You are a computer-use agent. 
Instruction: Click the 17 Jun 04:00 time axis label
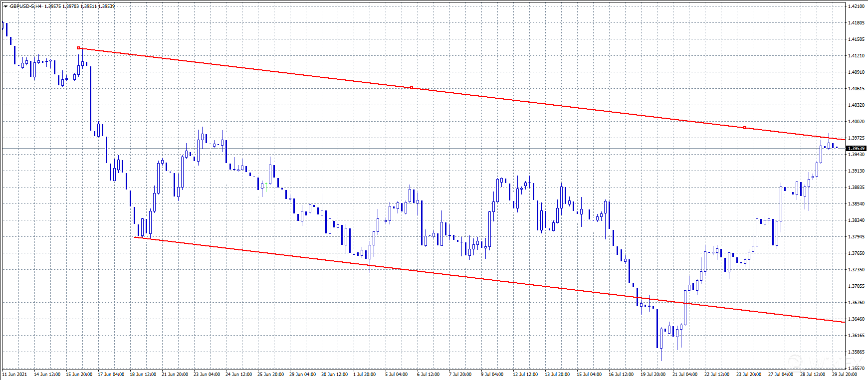click(111, 375)
